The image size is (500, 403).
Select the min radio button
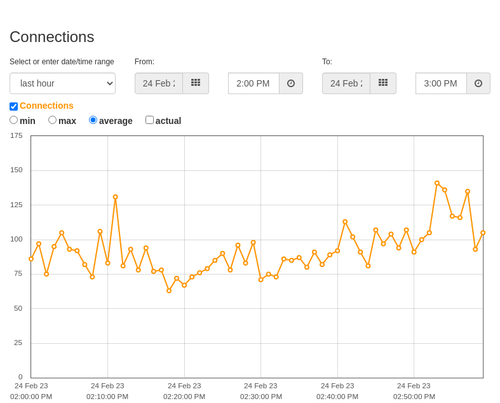13,120
